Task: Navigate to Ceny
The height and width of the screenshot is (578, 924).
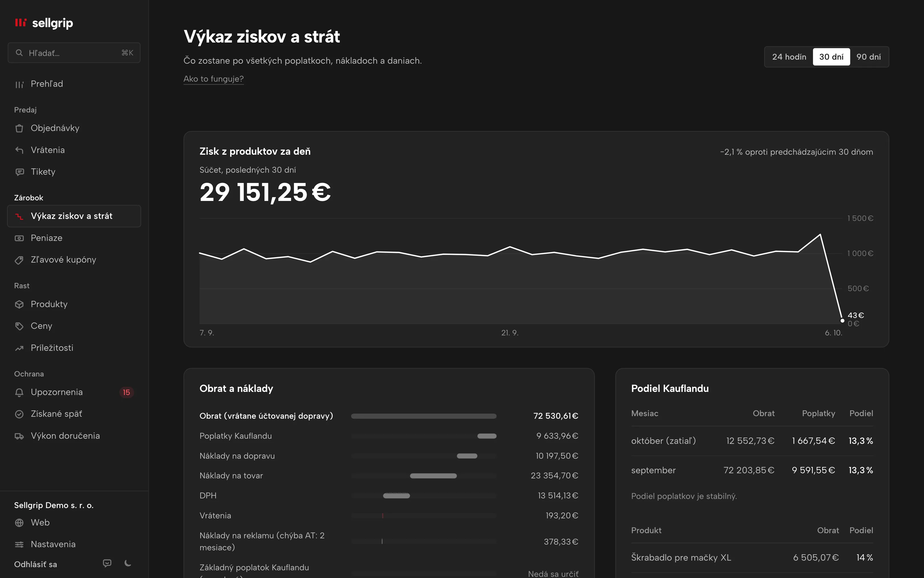Action: click(74, 326)
